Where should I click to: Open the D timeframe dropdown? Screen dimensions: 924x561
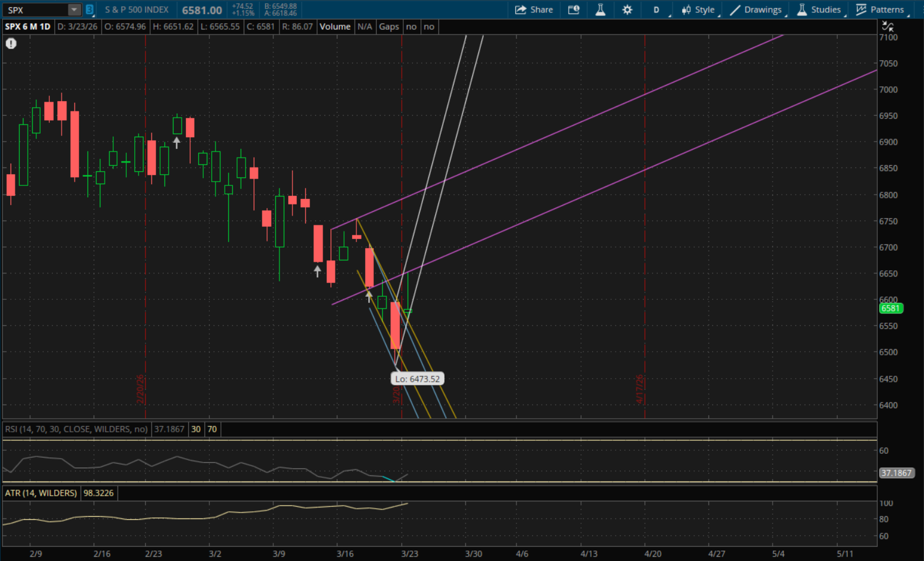(x=657, y=10)
